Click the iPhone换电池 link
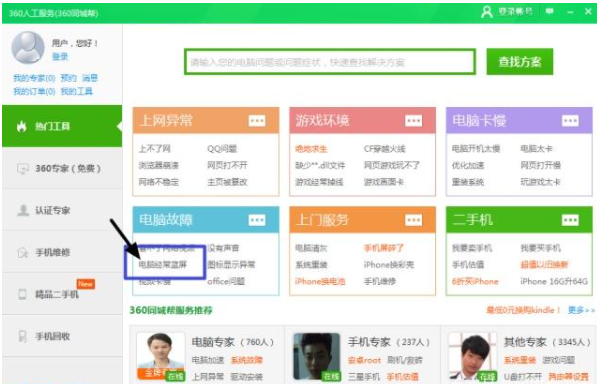The height and width of the screenshot is (384, 597). pos(320,281)
